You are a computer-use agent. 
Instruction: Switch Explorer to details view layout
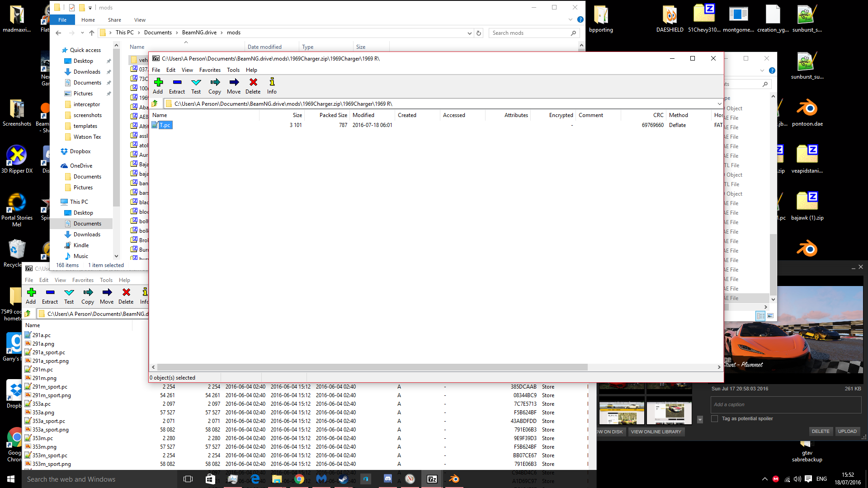tap(760, 316)
